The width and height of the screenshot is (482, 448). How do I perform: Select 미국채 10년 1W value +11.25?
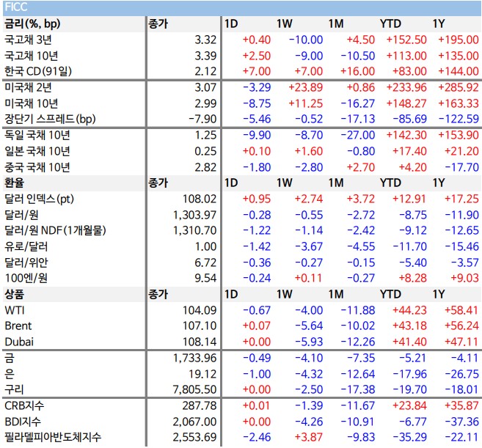[305, 103]
